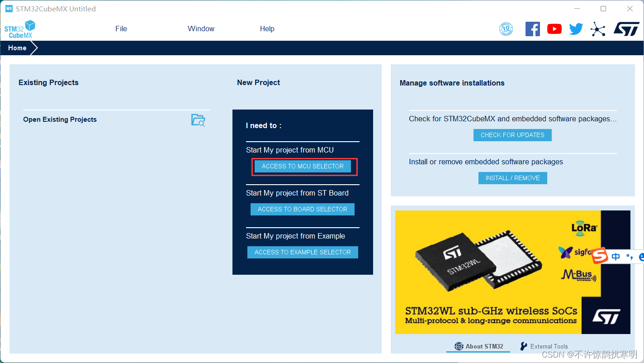Maximize the STM32CubeMX window
Image resolution: width=644 pixels, height=363 pixels.
coord(603,9)
